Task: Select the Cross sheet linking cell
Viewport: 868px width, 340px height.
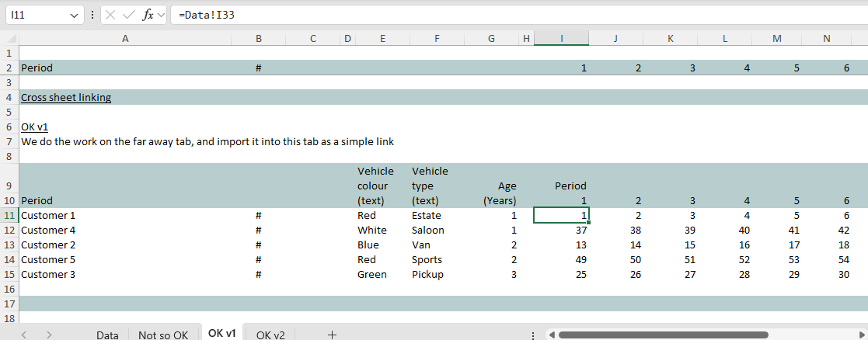Action: point(66,98)
